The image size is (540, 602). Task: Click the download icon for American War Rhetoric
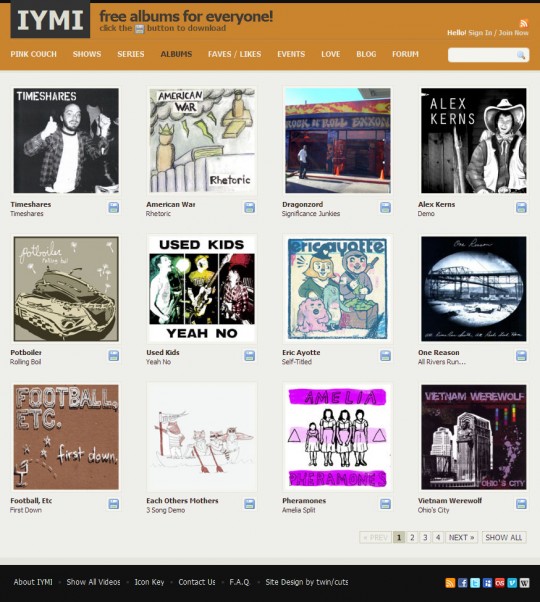pos(249,208)
